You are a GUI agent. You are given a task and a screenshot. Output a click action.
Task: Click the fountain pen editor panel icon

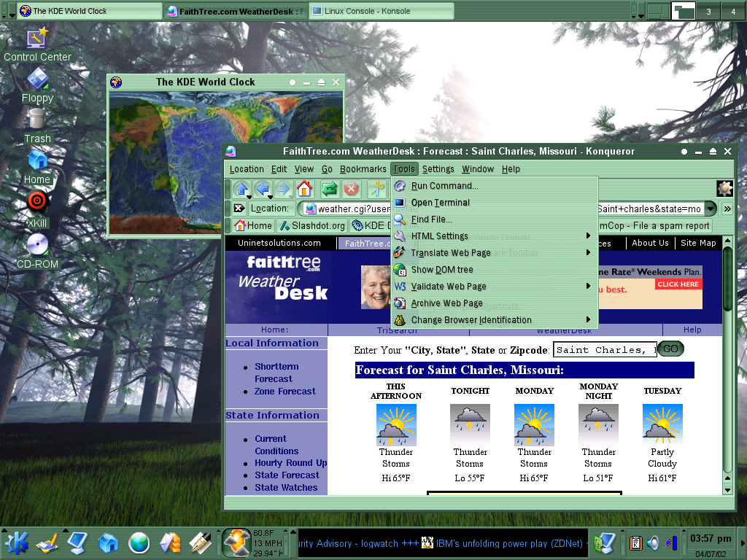pyautogui.click(x=201, y=543)
